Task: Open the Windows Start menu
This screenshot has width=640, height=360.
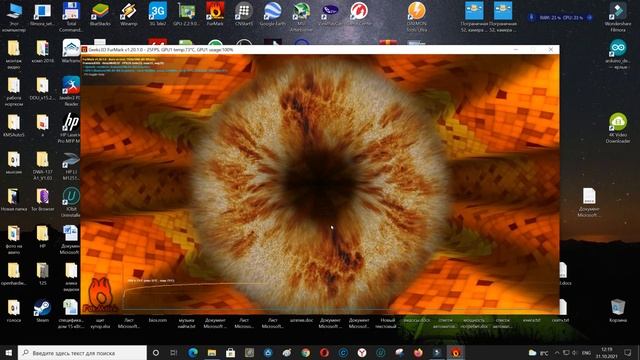Action: pos(9,353)
